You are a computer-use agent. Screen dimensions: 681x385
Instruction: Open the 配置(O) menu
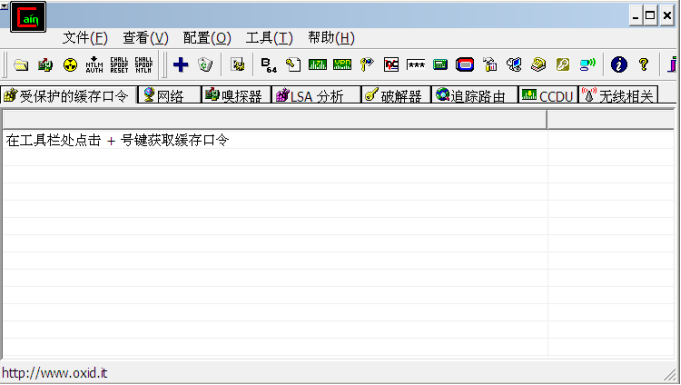pos(207,38)
